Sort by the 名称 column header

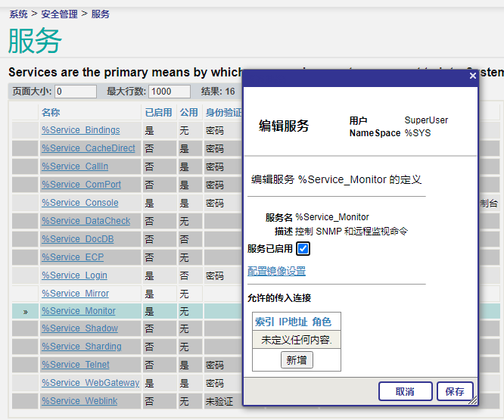[x=51, y=112]
